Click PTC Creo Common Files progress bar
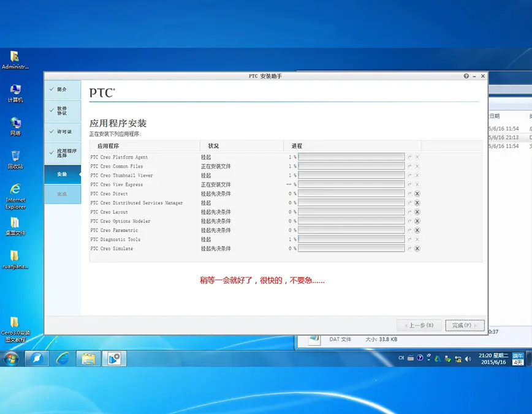The height and width of the screenshot is (414, 532). 351,166
